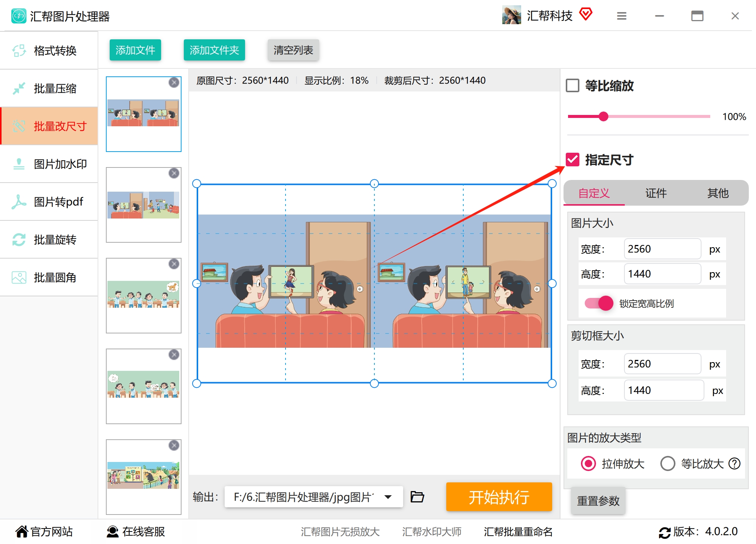Expand the 输出 path dropdown arrow
Image resolution: width=756 pixels, height=544 pixels.
[x=388, y=497]
